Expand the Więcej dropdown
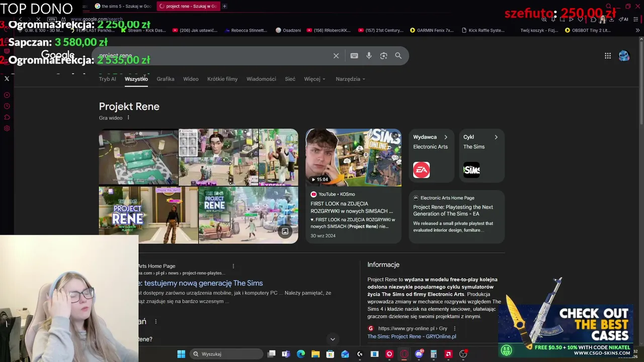The height and width of the screenshot is (362, 644). (x=314, y=79)
